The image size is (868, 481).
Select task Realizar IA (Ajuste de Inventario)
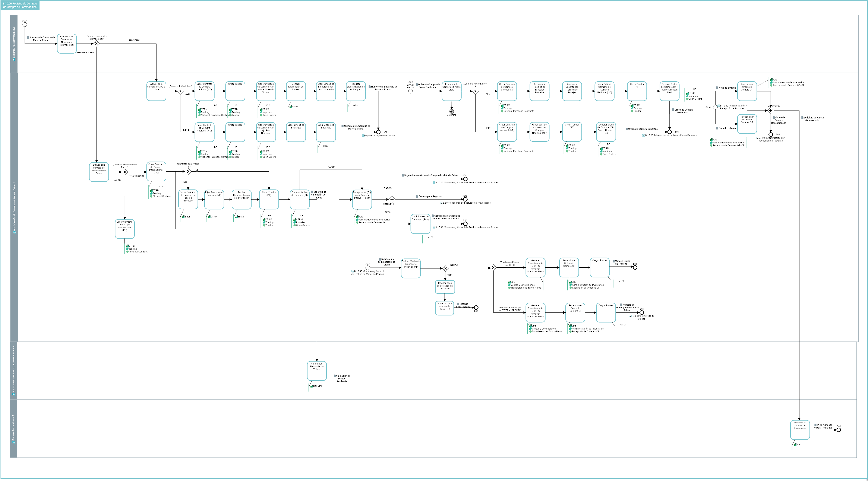tap(800, 430)
